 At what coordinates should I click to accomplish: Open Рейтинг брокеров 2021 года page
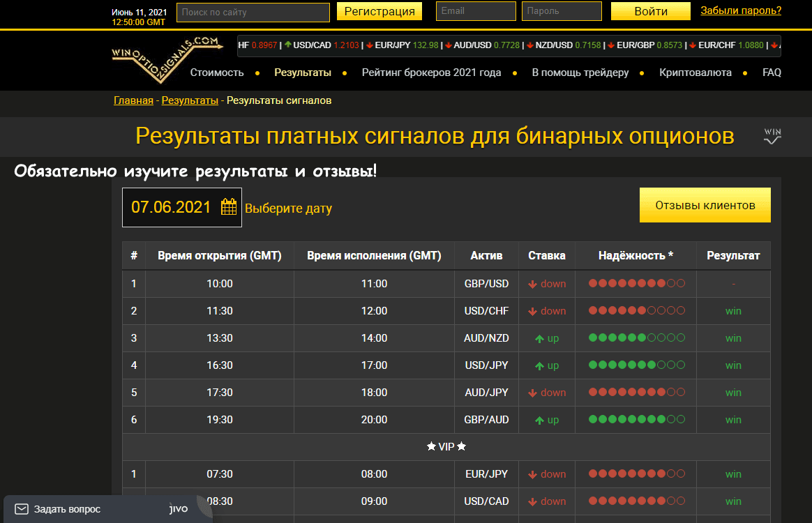pyautogui.click(x=431, y=73)
